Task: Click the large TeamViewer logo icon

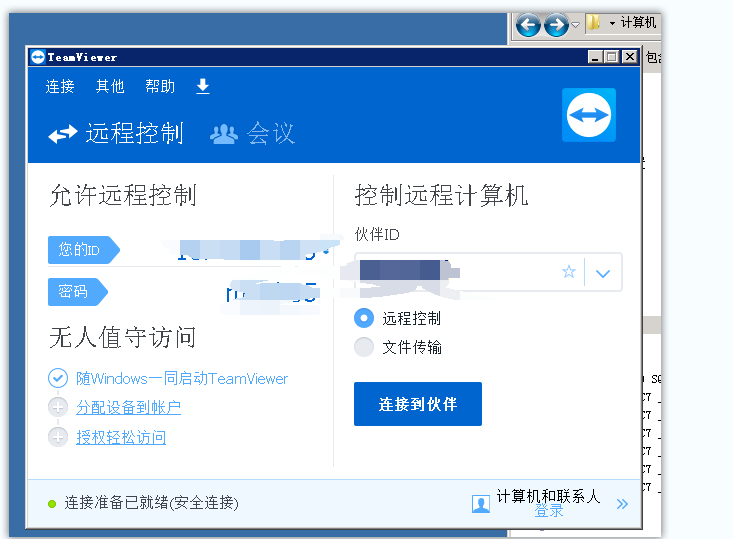Action: pyautogui.click(x=589, y=115)
